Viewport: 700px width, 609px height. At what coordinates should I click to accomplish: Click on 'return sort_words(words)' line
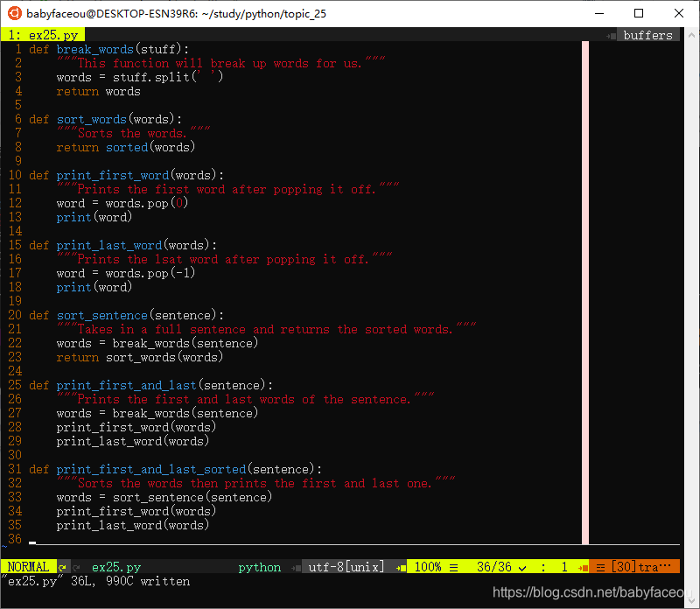tap(140, 357)
